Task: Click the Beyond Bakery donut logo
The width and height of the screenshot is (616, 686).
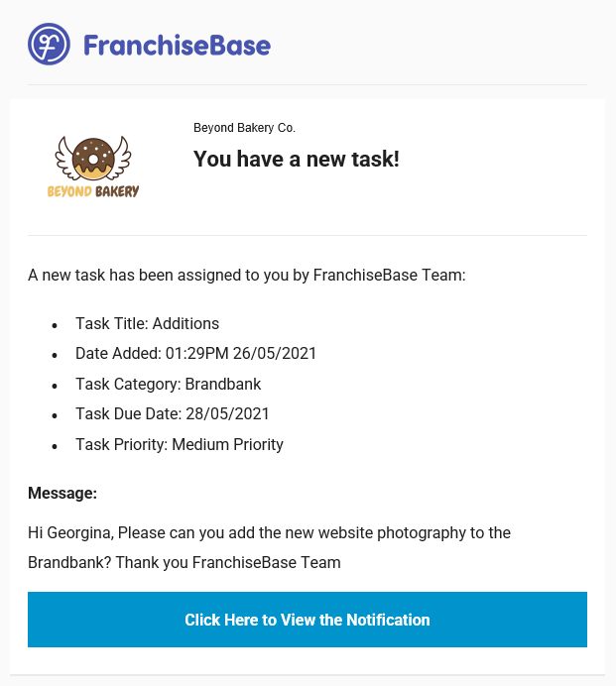Action: coord(93,159)
